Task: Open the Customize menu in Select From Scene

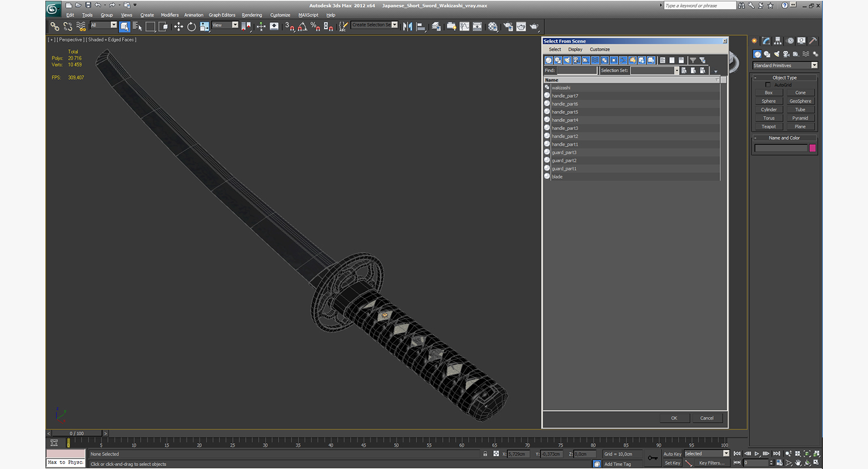Action: pyautogui.click(x=600, y=49)
